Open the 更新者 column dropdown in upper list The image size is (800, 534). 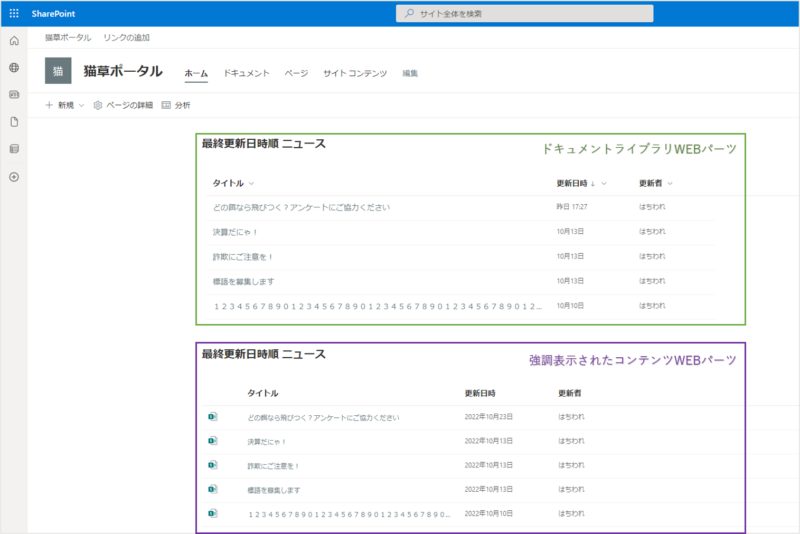tap(669, 184)
